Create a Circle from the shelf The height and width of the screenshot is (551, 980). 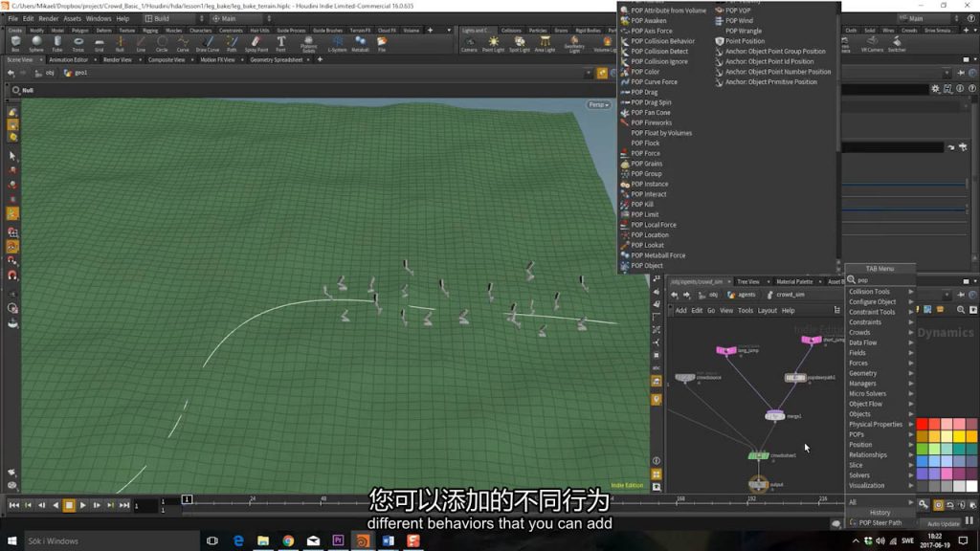[162, 43]
